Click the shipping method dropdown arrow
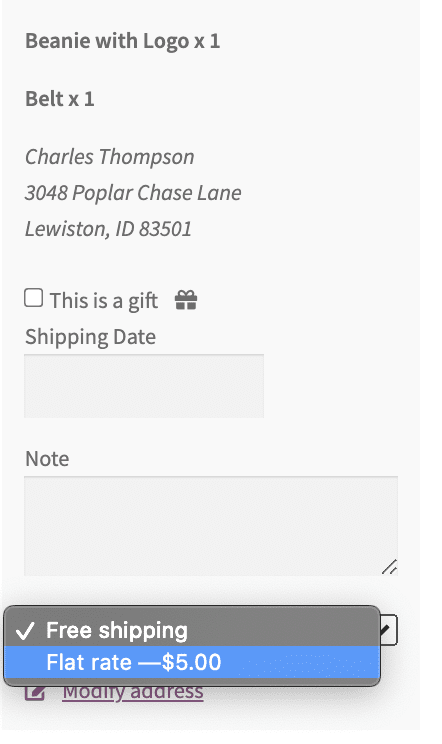The image size is (442, 744). (389, 630)
